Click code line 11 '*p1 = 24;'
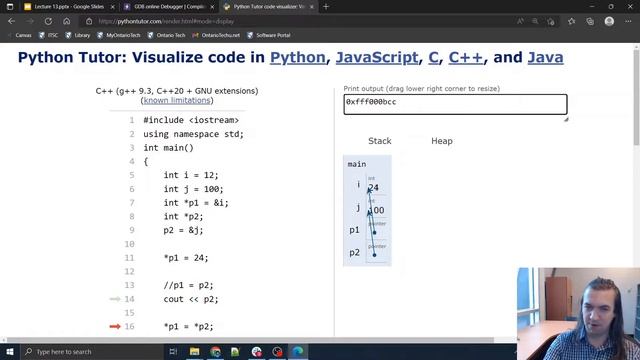The image size is (640, 360). [186, 258]
